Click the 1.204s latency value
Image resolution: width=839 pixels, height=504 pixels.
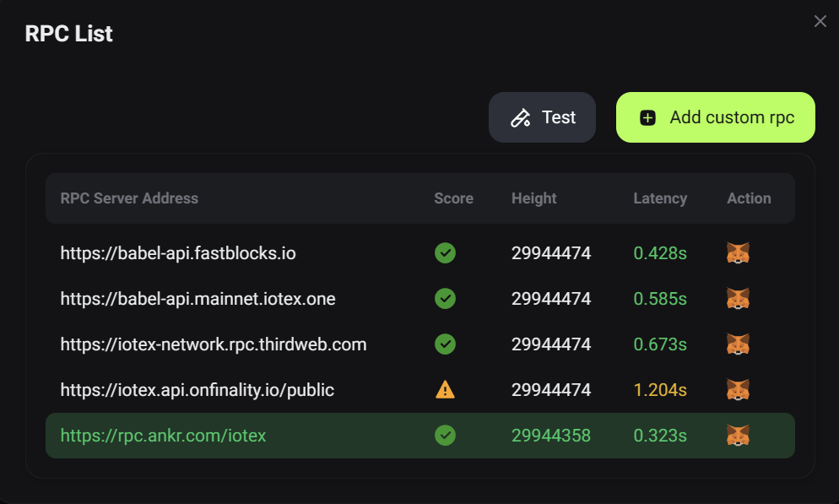point(660,390)
